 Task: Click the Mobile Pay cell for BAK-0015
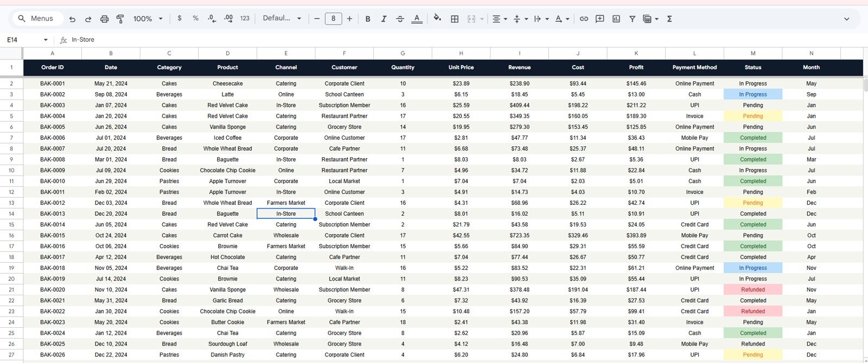[694, 235]
